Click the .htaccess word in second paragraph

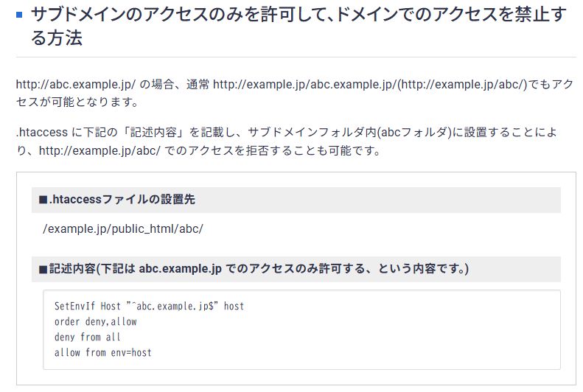tap(41, 133)
